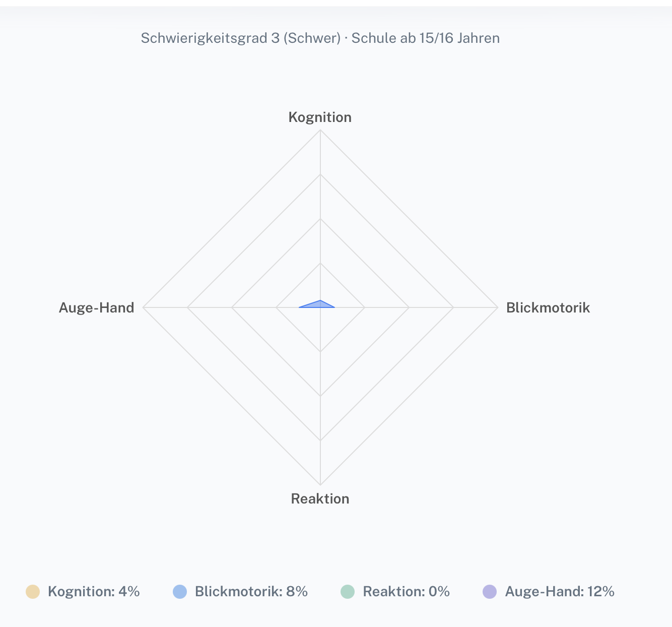Click the Blickmotorik axis label beside the chart
Screen dimensions: 672x627
(548, 307)
